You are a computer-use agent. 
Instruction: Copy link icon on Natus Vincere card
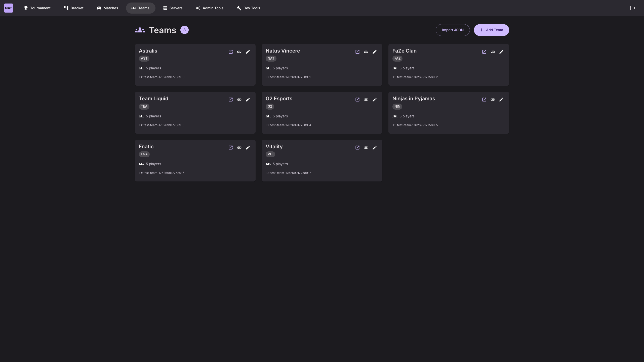366,52
